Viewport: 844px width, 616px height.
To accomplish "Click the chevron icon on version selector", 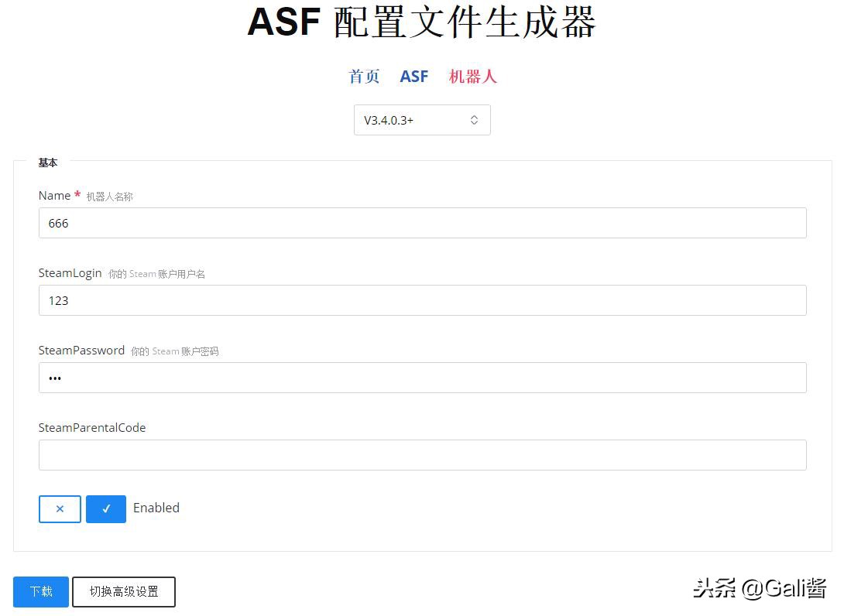I will click(x=474, y=120).
